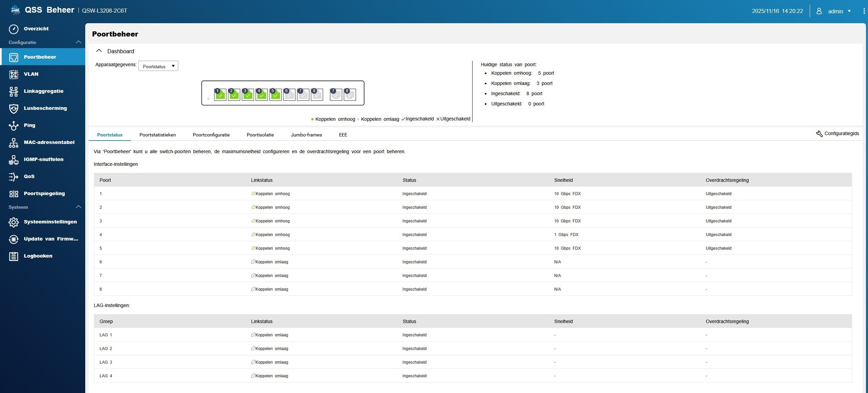
Task: Select gray port 6 in the diagram
Action: [x=289, y=95]
